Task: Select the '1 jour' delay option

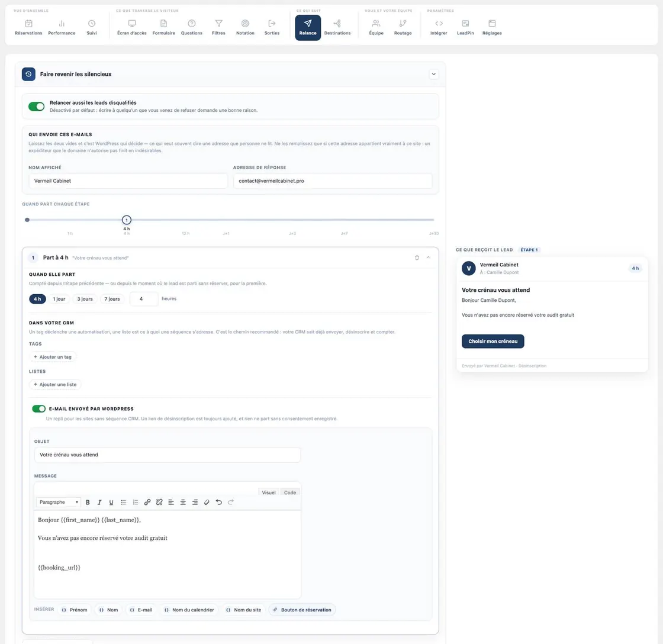Action: [59, 299]
